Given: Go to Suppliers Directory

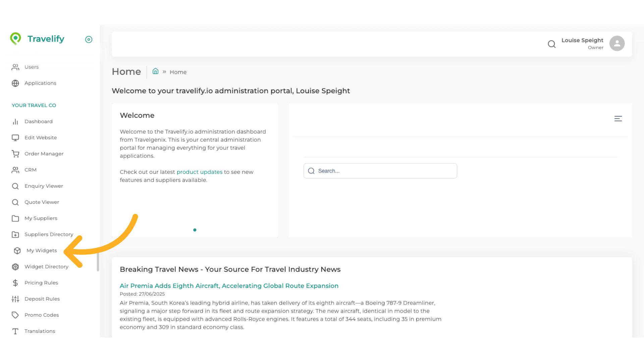Looking at the screenshot, I should pyautogui.click(x=49, y=235).
